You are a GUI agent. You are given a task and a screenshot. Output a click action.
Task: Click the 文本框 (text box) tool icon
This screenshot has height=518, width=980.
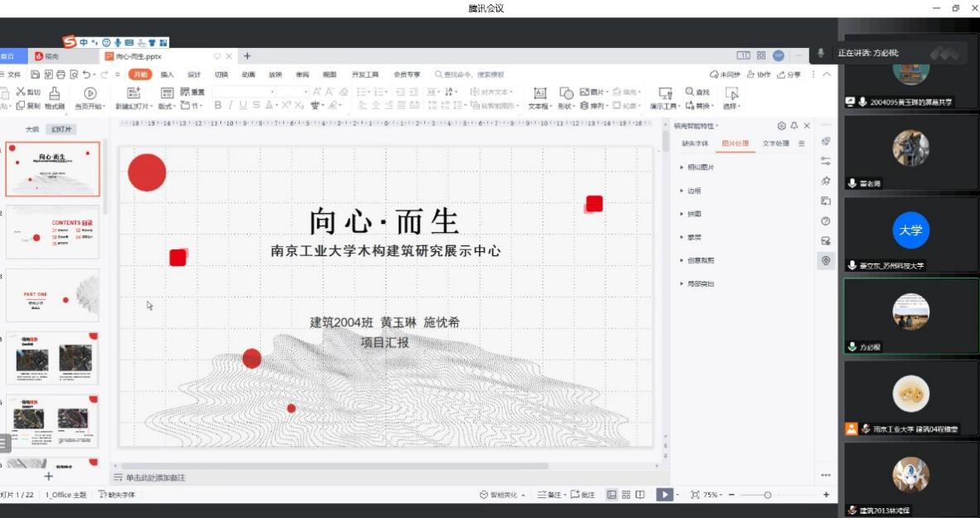[x=539, y=93]
